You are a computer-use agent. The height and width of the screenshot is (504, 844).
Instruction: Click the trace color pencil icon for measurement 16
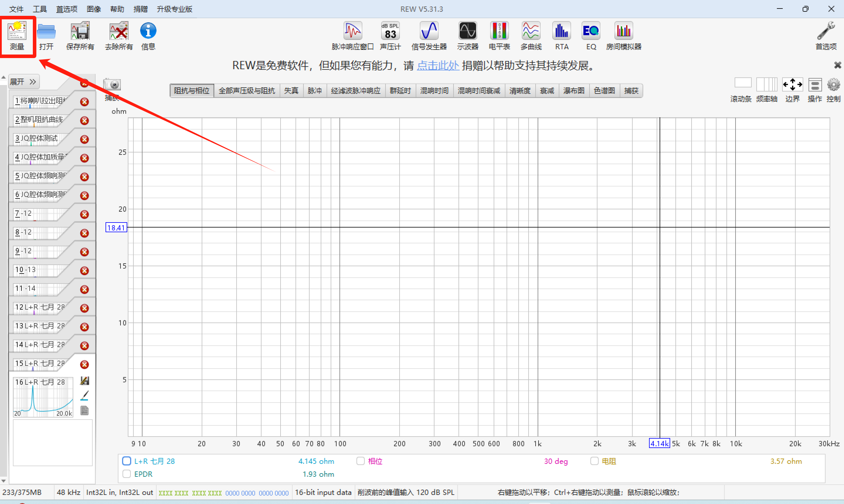pos(84,396)
